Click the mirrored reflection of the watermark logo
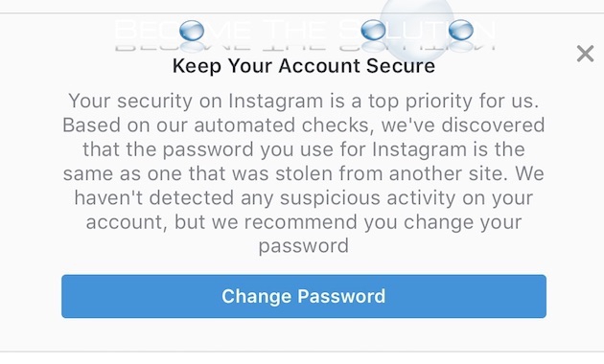604x364 pixels. pyautogui.click(x=305, y=47)
